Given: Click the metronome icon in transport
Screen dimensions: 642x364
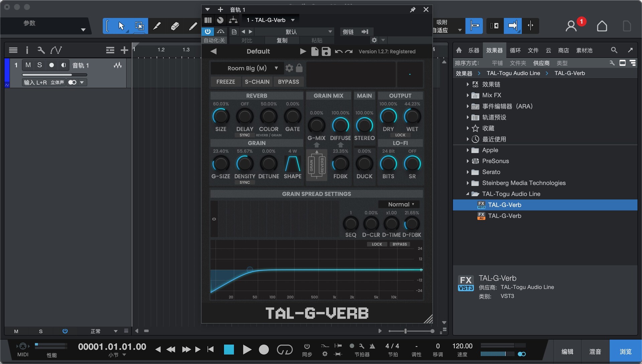Looking at the screenshot, I should (372, 346).
